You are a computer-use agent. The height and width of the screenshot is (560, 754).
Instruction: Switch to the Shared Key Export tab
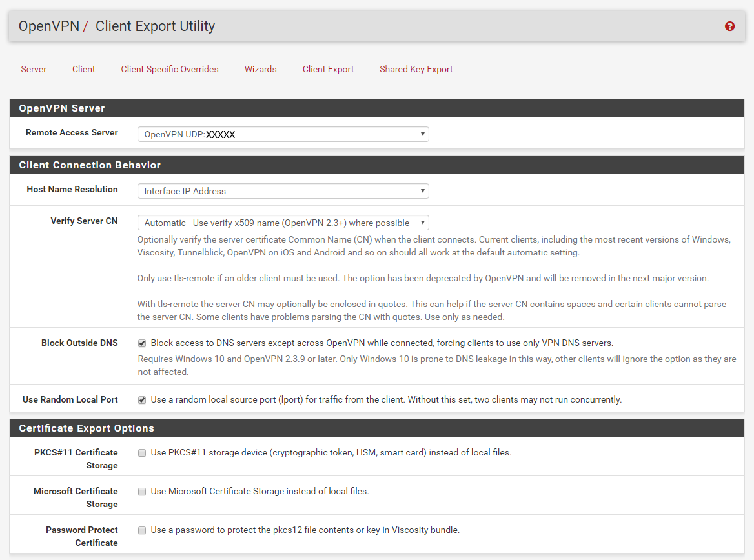tap(416, 69)
